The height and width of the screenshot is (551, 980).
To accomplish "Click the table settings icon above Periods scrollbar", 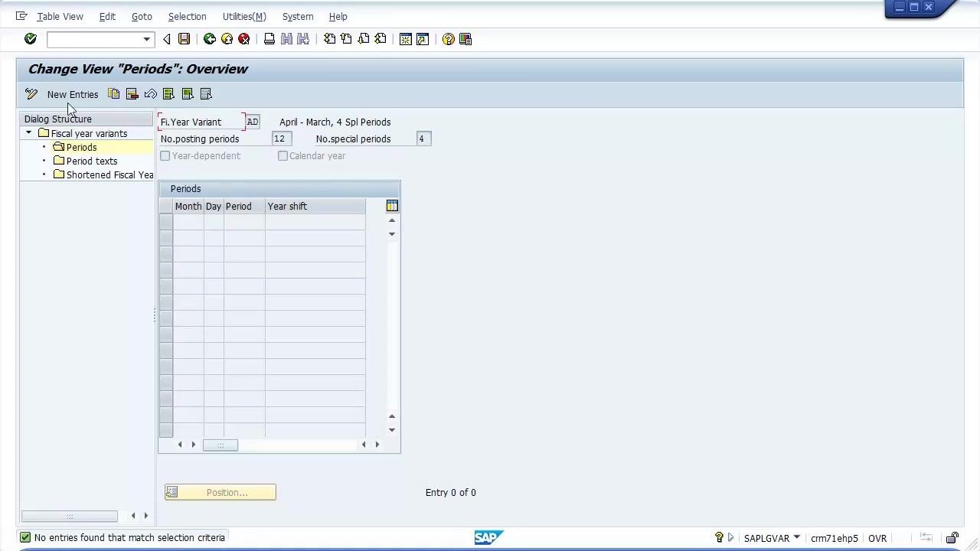I will click(392, 206).
